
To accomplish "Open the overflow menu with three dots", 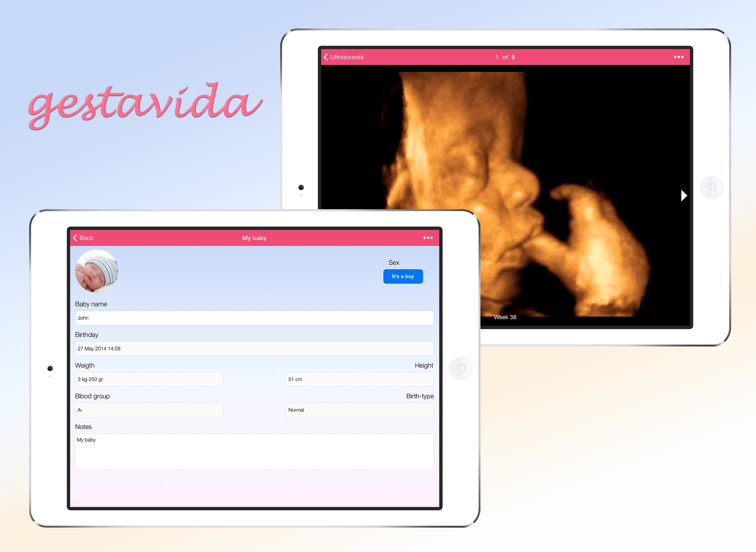I will point(429,238).
